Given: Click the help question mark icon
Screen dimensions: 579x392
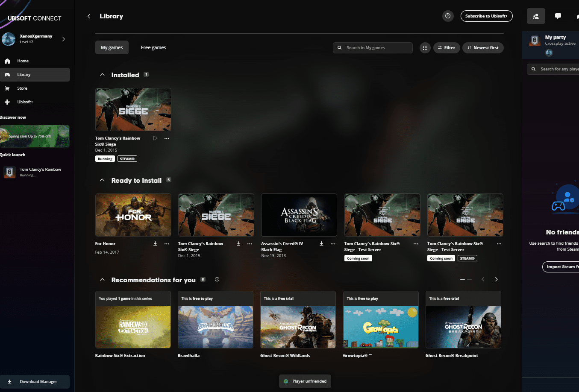Looking at the screenshot, I should 447,16.
